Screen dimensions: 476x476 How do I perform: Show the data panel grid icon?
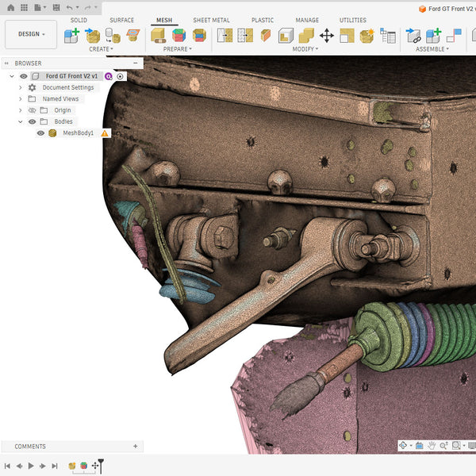24,8
